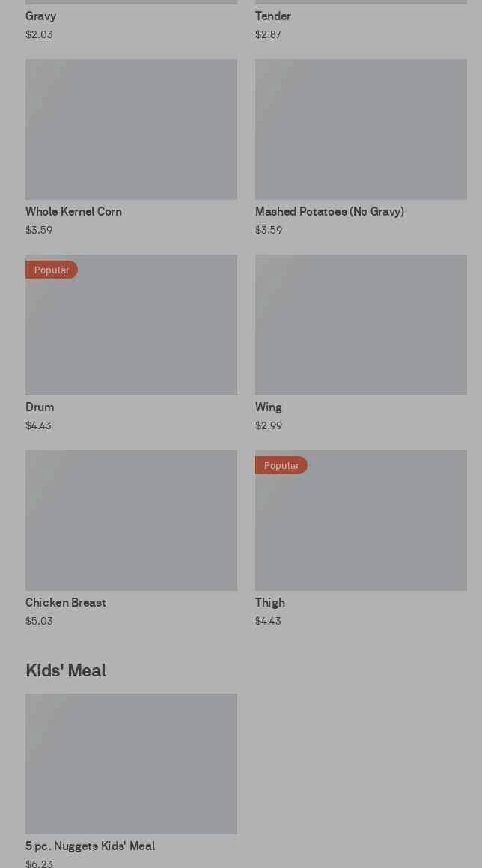Open the 5 pc. Nuggets Kids' Meal image
Screen dimensions: 482x868
point(131,764)
